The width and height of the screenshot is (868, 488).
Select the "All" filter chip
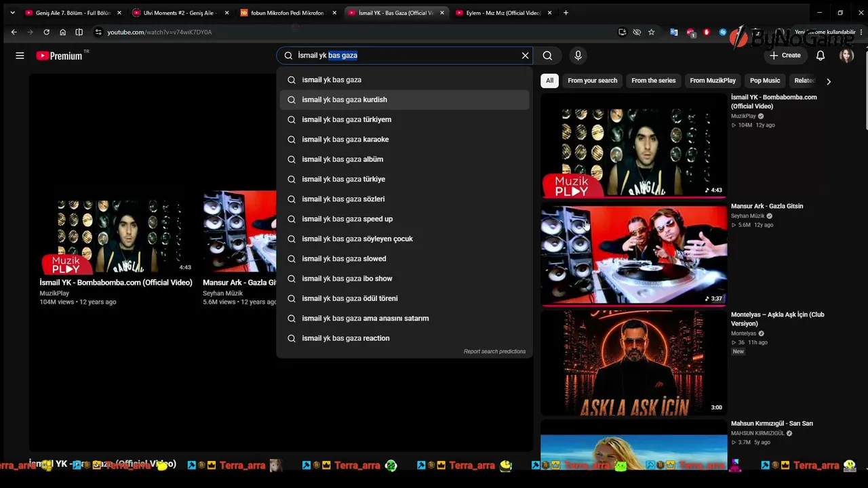point(550,81)
